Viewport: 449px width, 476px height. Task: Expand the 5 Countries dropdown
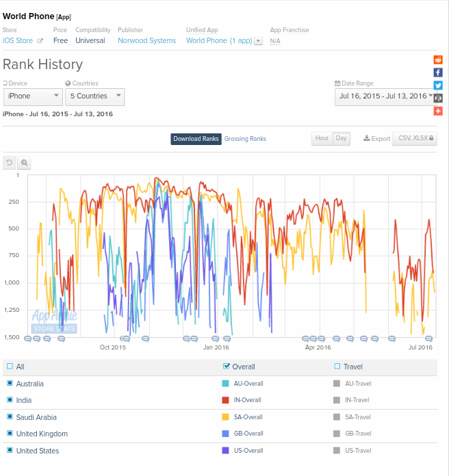pyautogui.click(x=94, y=96)
